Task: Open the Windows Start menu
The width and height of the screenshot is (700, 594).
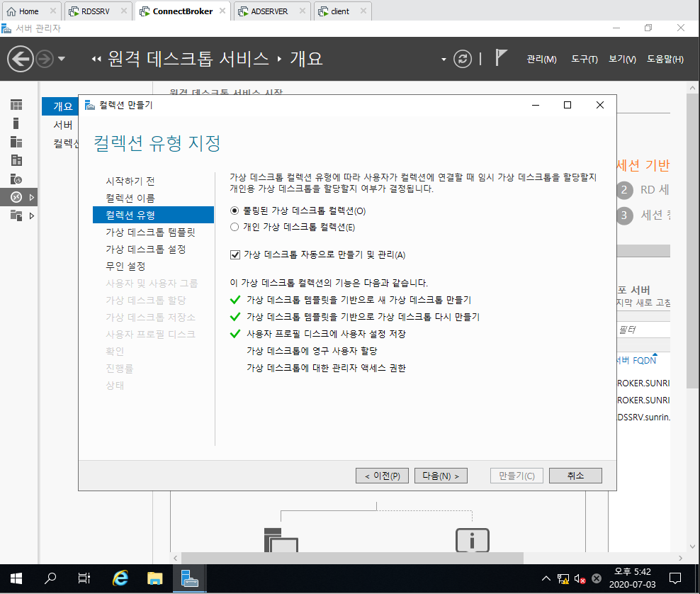Action: click(16, 579)
